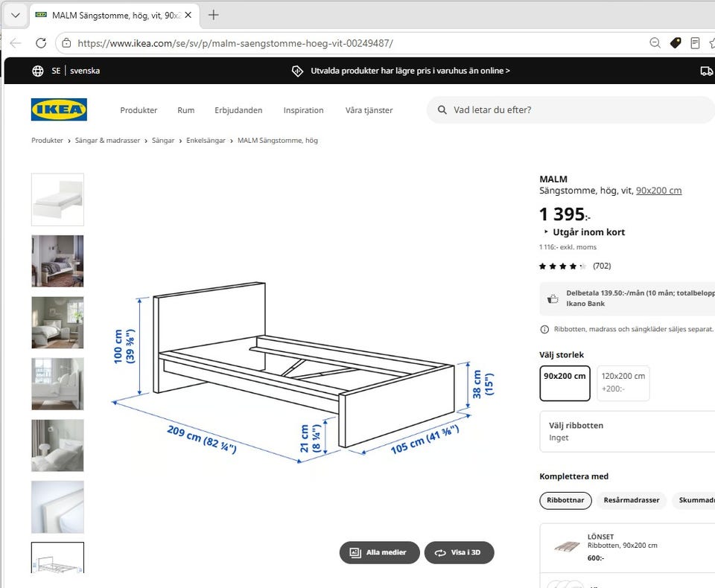Open a new browser tab

click(214, 15)
